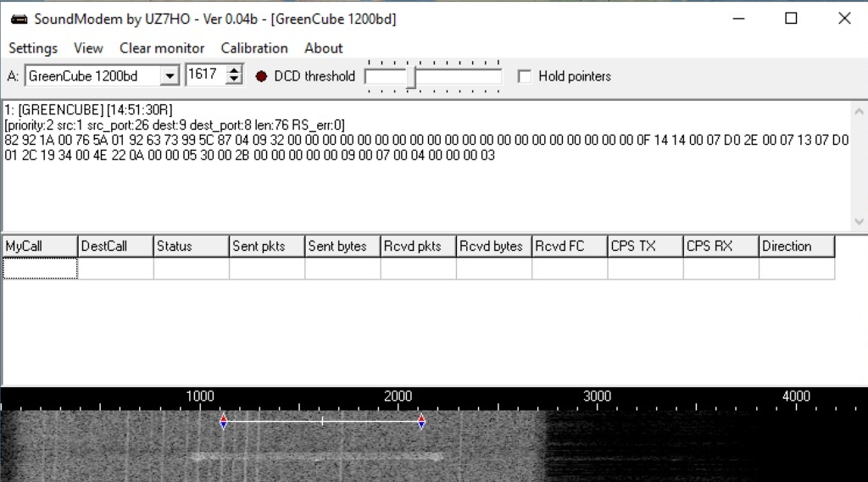Expand the GreenCube 1200bd modem dropdown
Image resolution: width=868 pixels, height=482 pixels.
170,75
